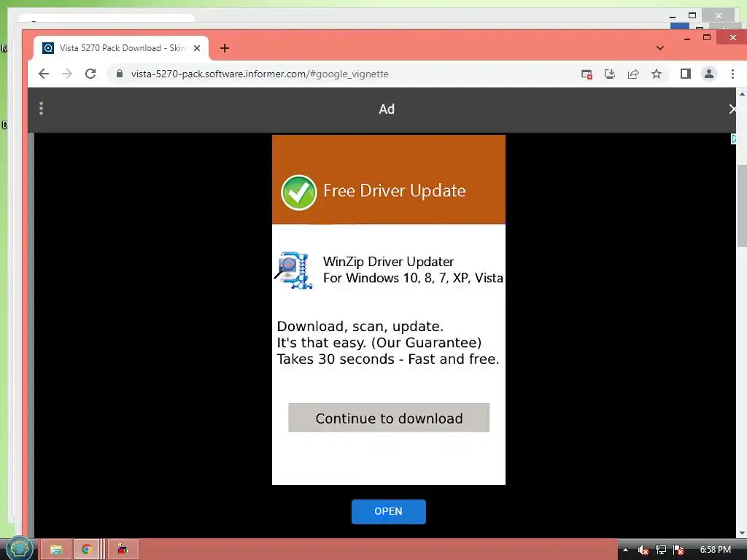Screen dimensions: 747x560
Task: Click the scrollbar up arrow
Action: 742,94
